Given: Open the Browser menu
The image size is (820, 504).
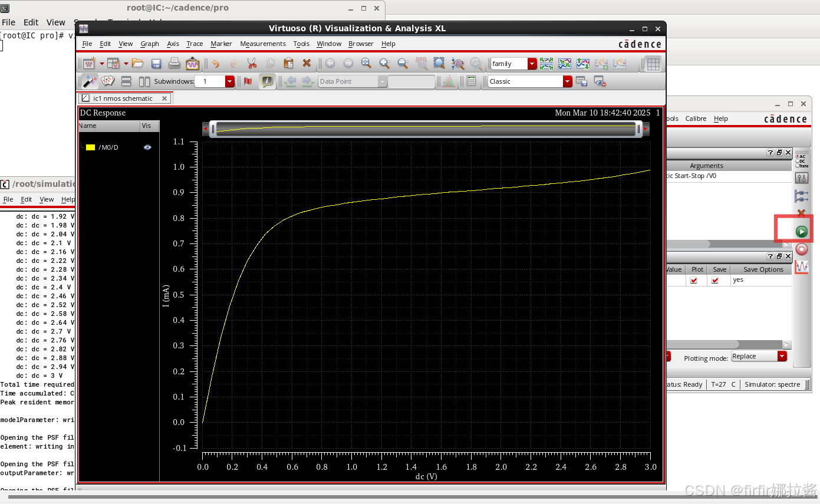Looking at the screenshot, I should 361,44.
